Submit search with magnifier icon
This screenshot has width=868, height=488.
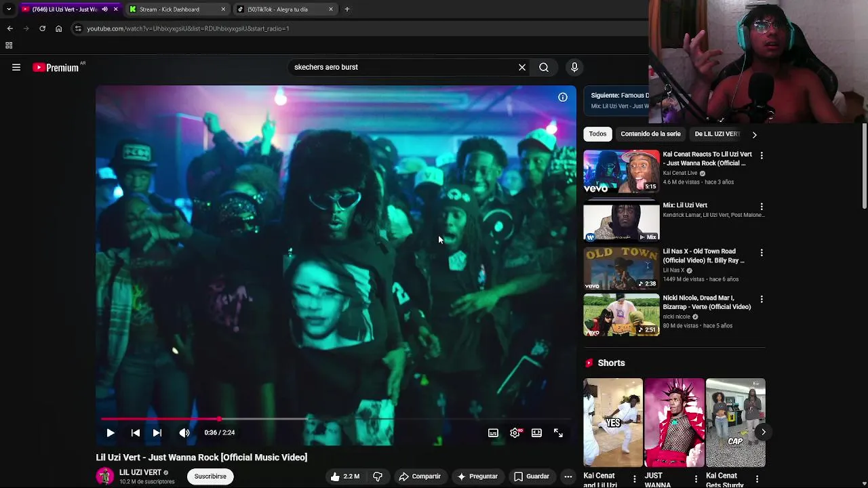(544, 67)
